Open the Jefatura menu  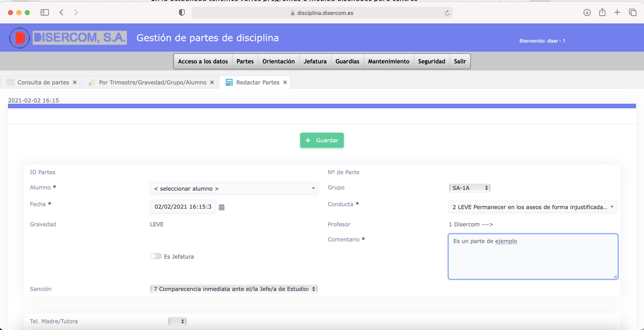click(315, 61)
